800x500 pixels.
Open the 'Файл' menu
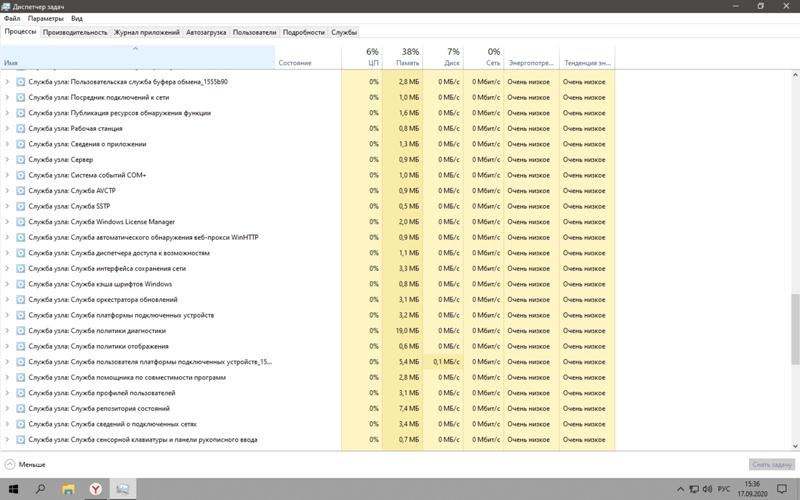(x=12, y=18)
